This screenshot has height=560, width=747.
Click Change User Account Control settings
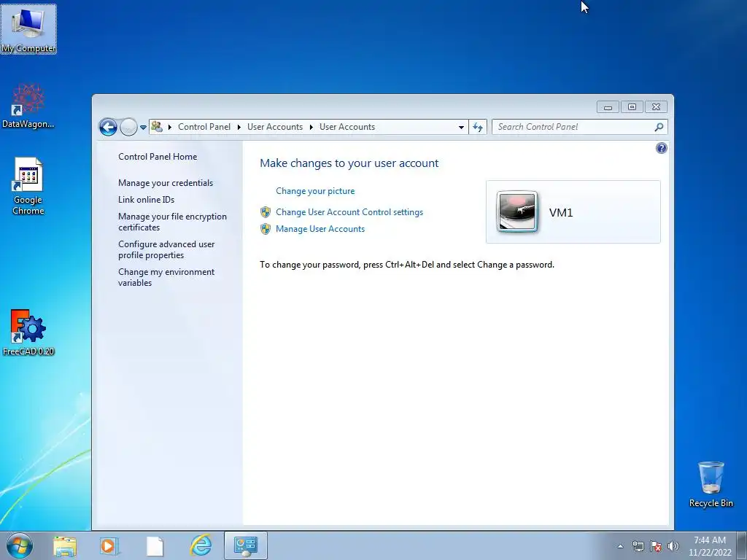(x=349, y=212)
